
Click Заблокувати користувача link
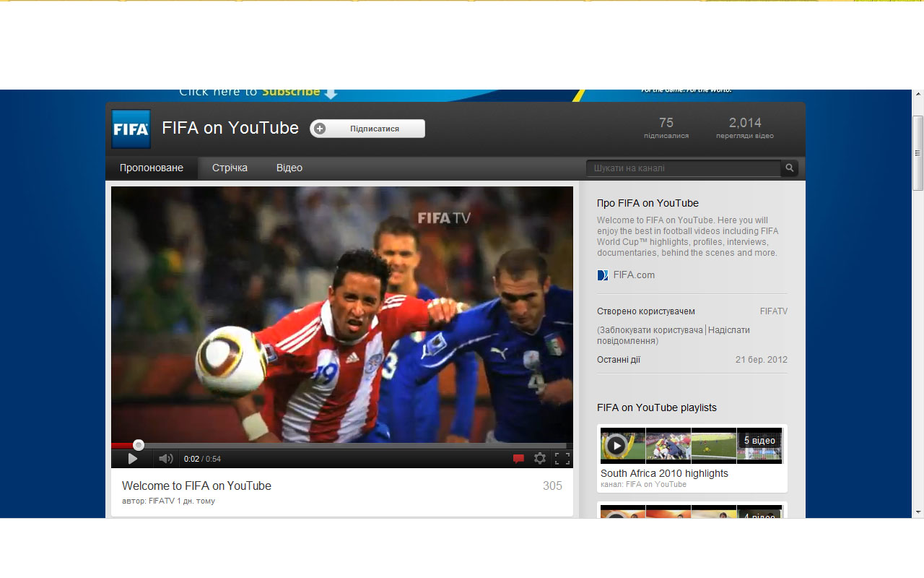pyautogui.click(x=651, y=330)
